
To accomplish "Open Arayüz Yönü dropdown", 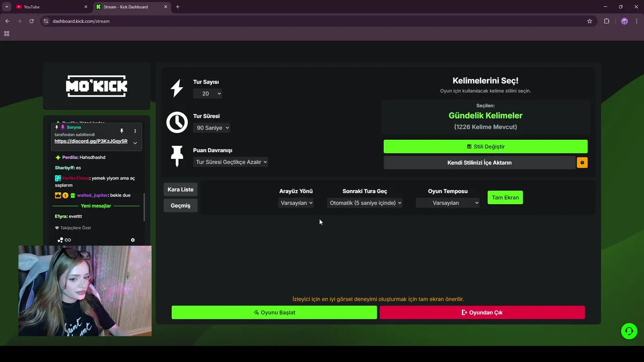I will pyautogui.click(x=296, y=203).
